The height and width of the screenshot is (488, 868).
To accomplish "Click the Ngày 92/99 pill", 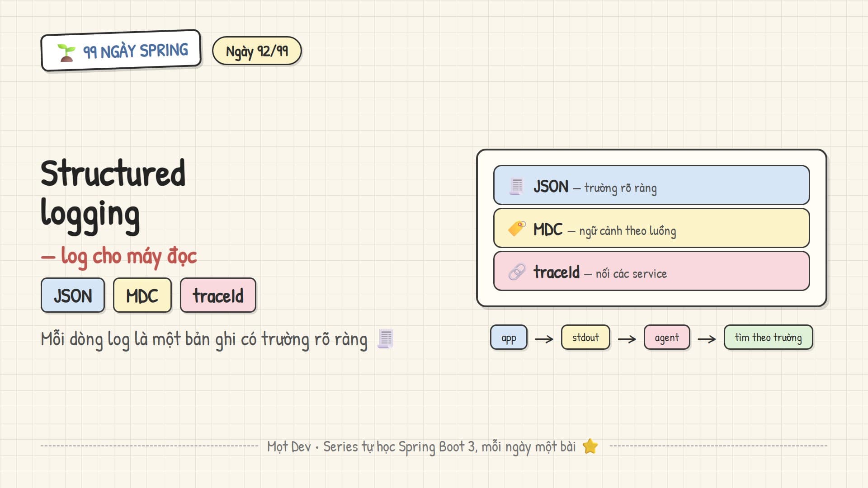I will point(257,51).
